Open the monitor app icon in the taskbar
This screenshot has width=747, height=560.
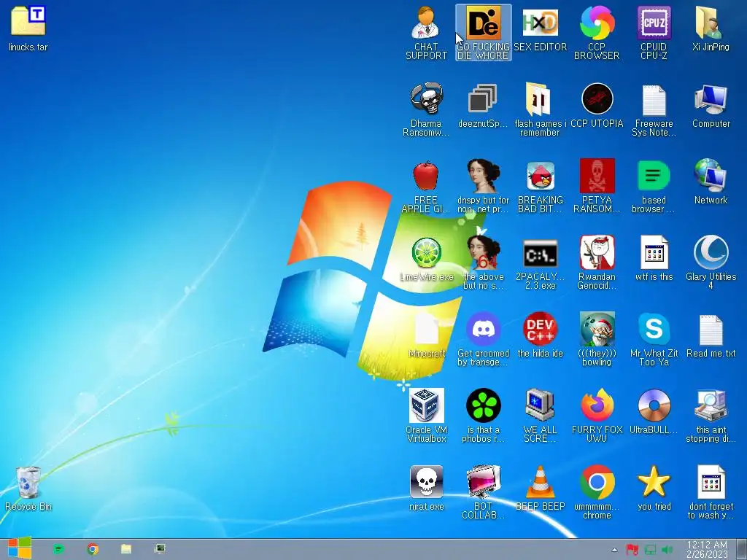click(160, 549)
